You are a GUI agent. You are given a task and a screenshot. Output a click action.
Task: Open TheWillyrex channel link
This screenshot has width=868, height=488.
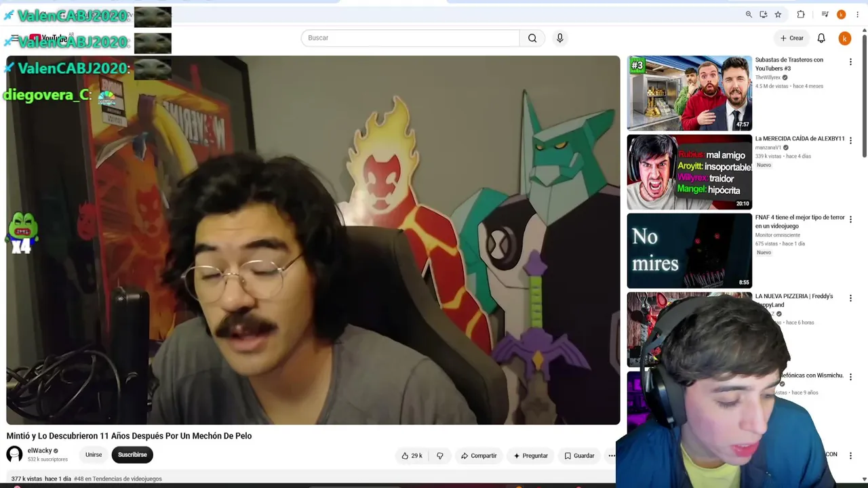[x=768, y=77]
